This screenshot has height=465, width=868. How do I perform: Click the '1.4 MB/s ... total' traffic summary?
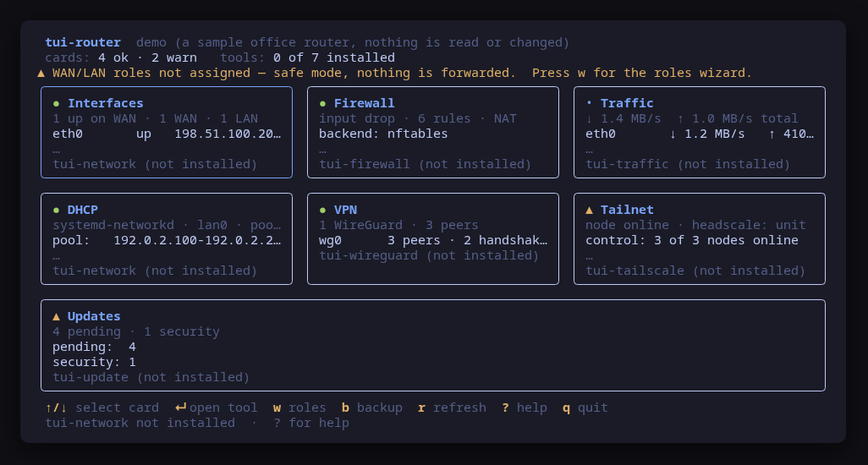tap(691, 118)
